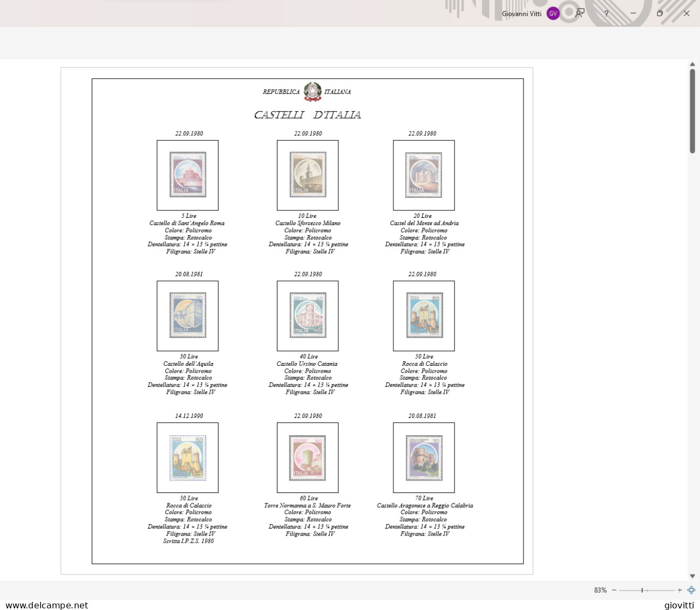Click the 'Castello dell'Aquila' caption
This screenshot has height=610, width=700.
(188, 364)
